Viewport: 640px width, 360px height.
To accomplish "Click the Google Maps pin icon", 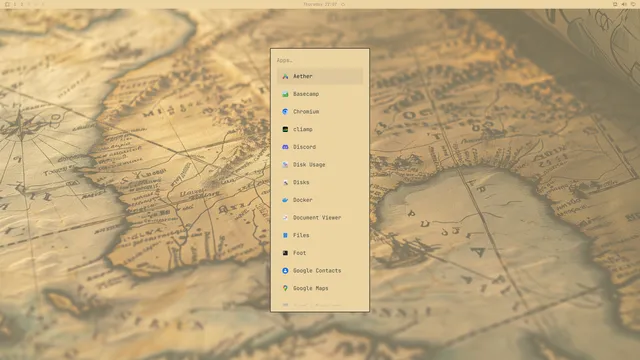I will point(285,288).
